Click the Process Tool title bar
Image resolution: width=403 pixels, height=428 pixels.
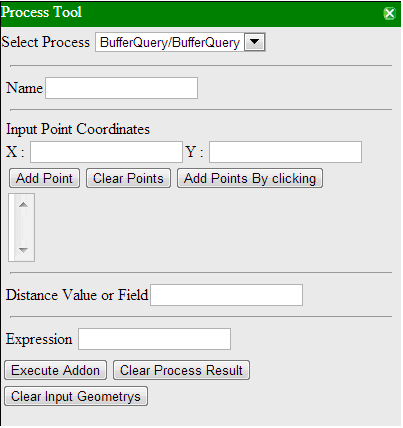pos(201,14)
